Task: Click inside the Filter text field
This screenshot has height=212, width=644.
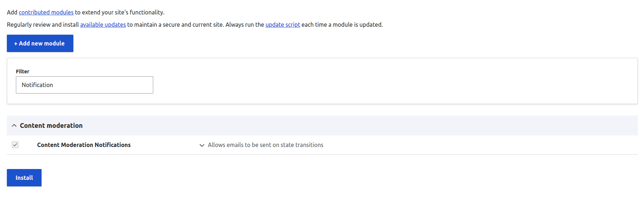Action: click(x=84, y=85)
